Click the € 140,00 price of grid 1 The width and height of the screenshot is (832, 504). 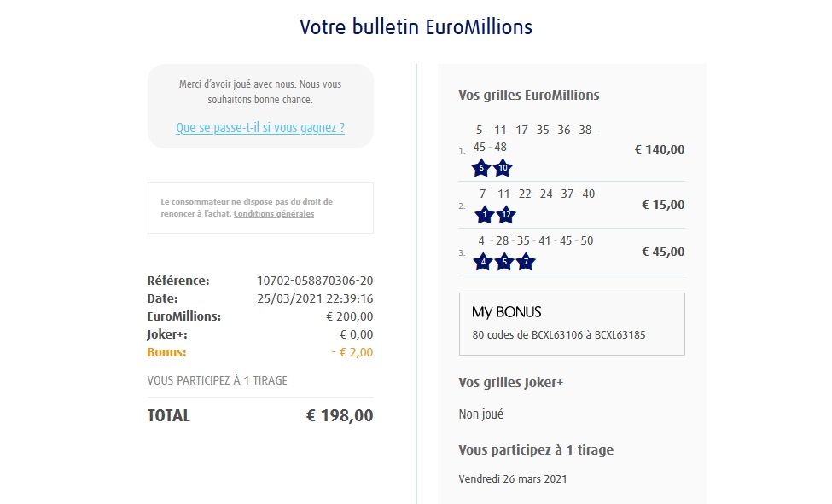tap(660, 149)
